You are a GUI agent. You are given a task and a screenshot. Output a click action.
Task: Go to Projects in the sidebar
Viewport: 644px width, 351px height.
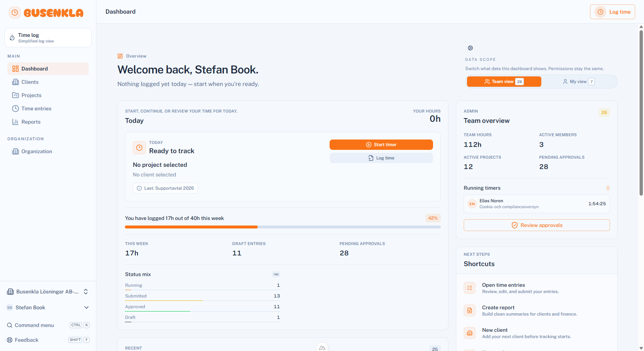[x=48, y=95]
